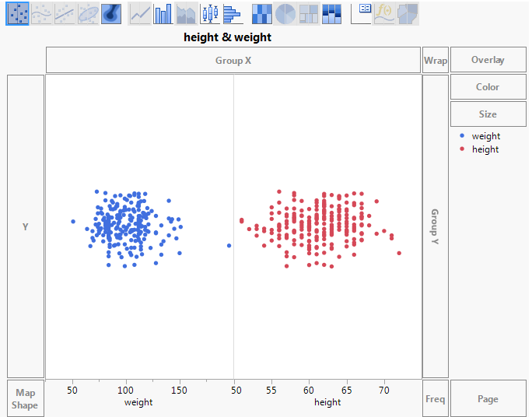Select the Line of Fit element icon
This screenshot has height=417, width=532.
click(x=65, y=13)
